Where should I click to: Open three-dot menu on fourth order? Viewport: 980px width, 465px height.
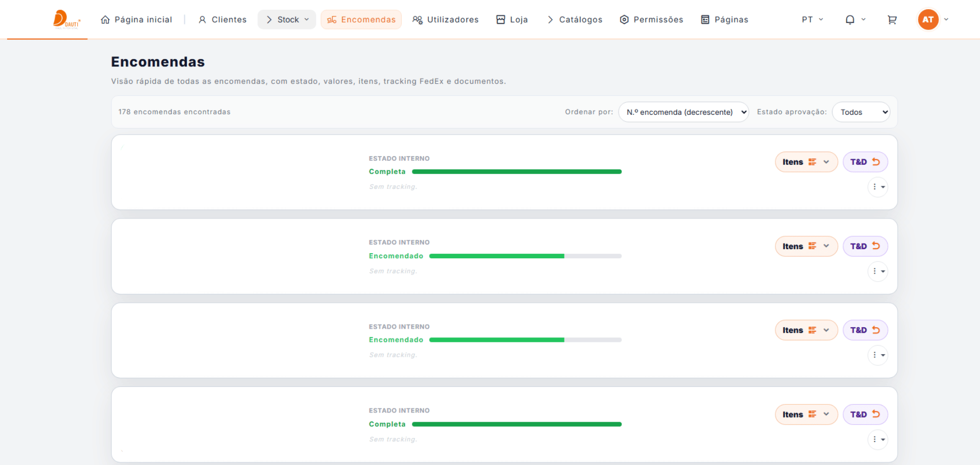coord(877,439)
